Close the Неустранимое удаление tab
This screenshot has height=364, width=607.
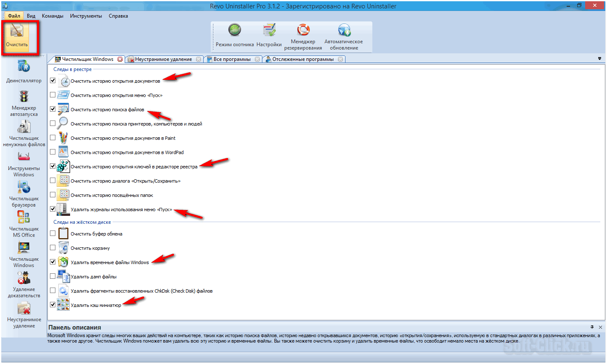[199, 59]
